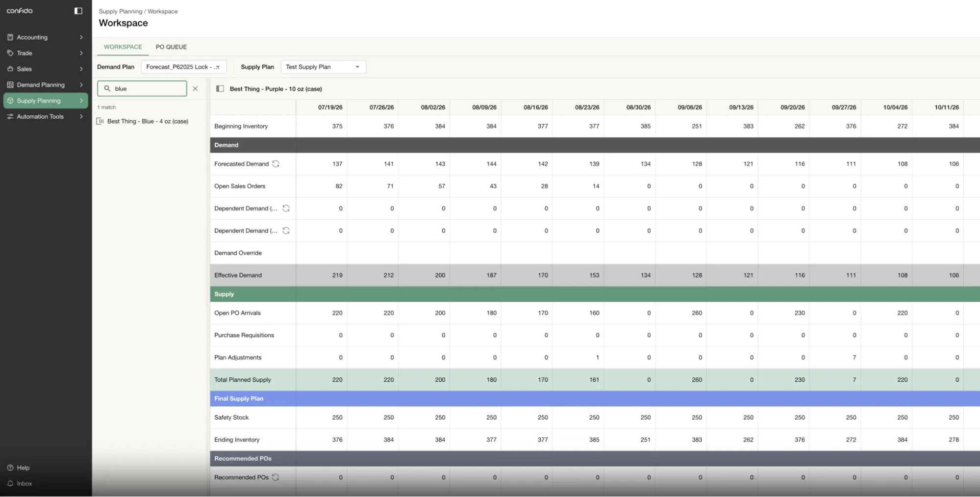This screenshot has width=980, height=497.
Task: Click Effective Demand value 219
Action: pyautogui.click(x=337, y=275)
